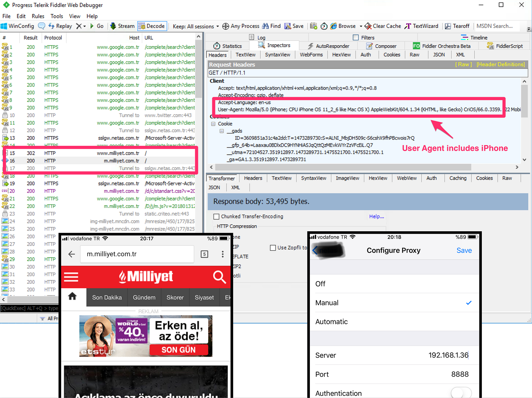The width and height of the screenshot is (532, 398).
Task: Tap back arrow in phone browser
Action: (x=71, y=254)
